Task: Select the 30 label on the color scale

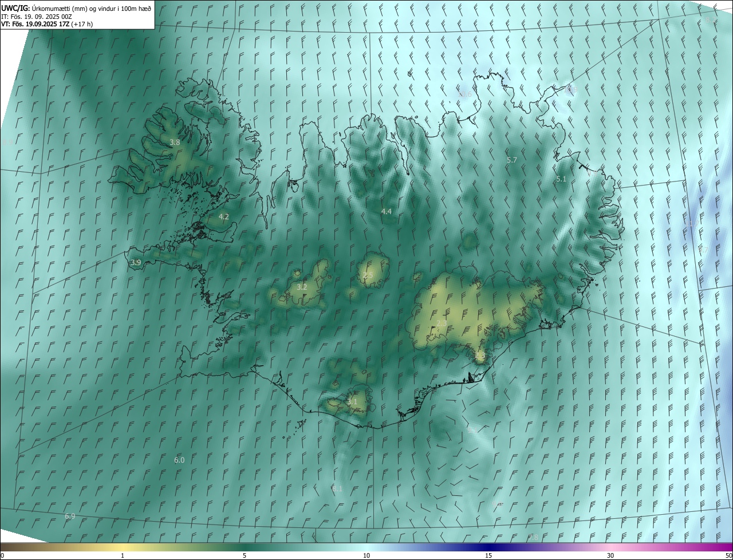Action: pos(610,555)
